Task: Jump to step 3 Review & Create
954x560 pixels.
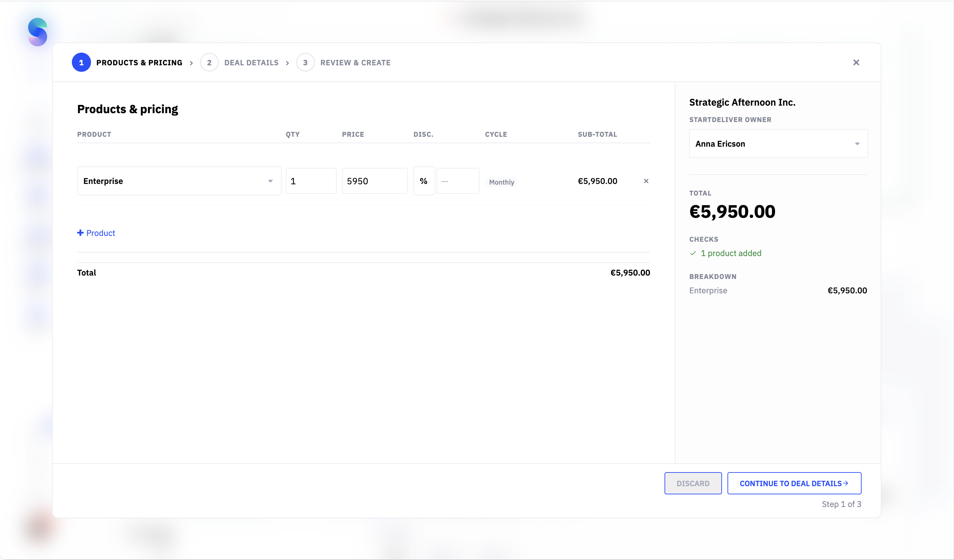Action: 343,62
